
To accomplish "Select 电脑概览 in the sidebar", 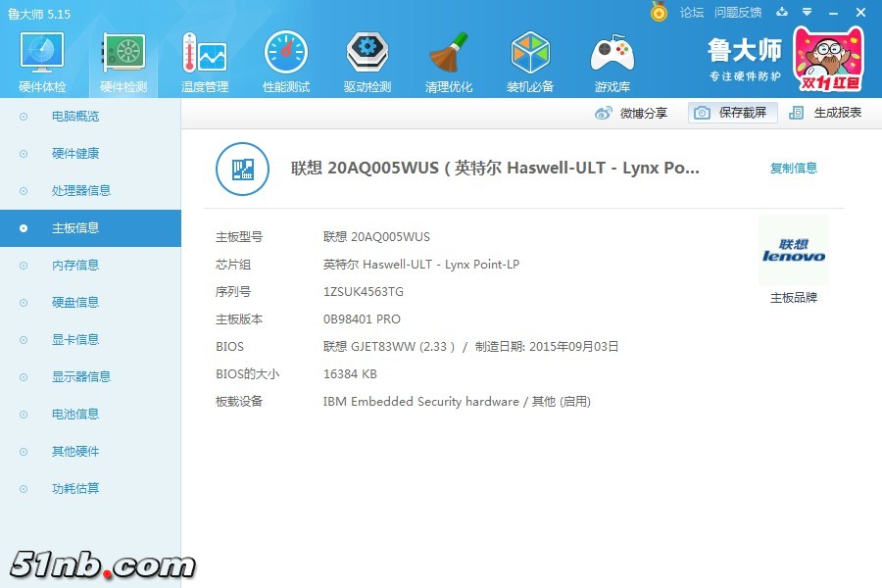I will click(x=75, y=117).
